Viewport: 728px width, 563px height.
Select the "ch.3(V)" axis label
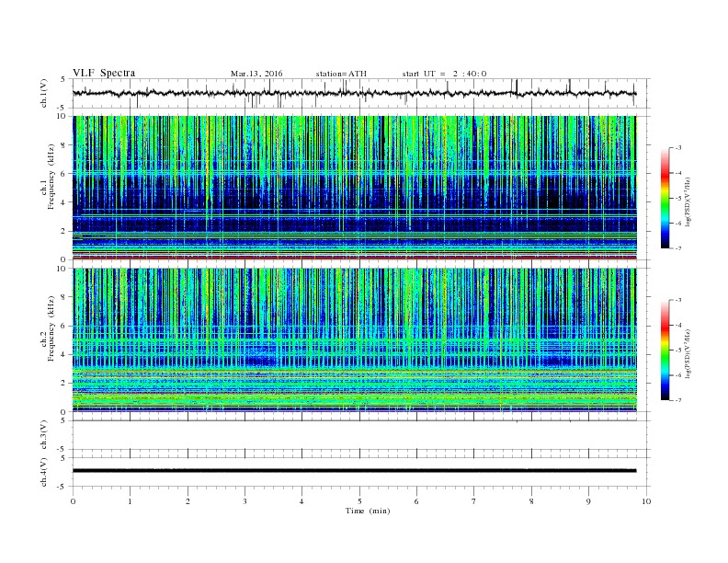tap(44, 435)
